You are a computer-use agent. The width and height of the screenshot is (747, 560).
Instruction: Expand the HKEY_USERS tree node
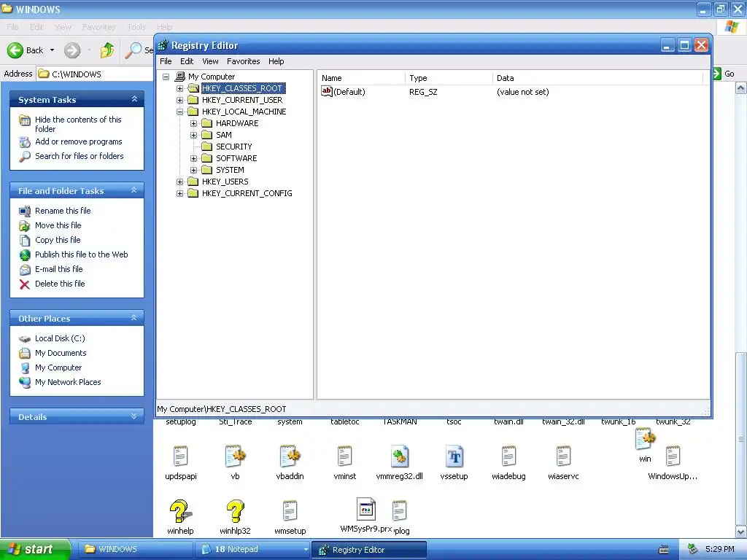coord(179,182)
